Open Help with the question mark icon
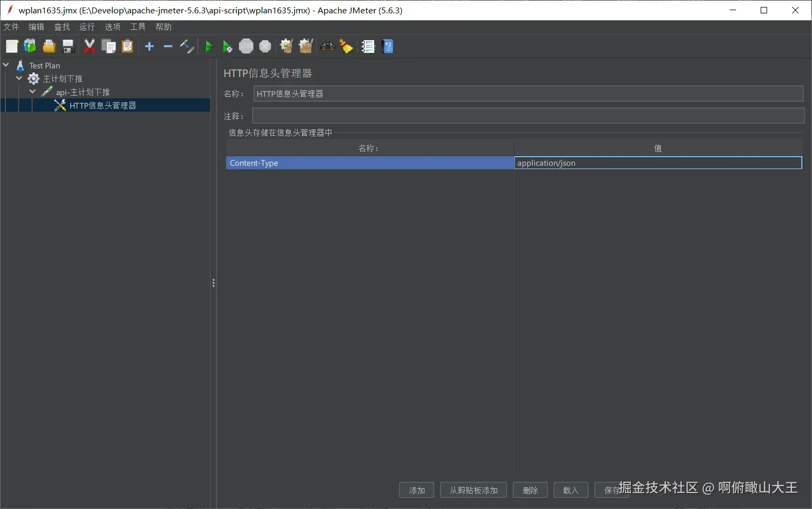Viewport: 812px width, 509px height. [388, 47]
